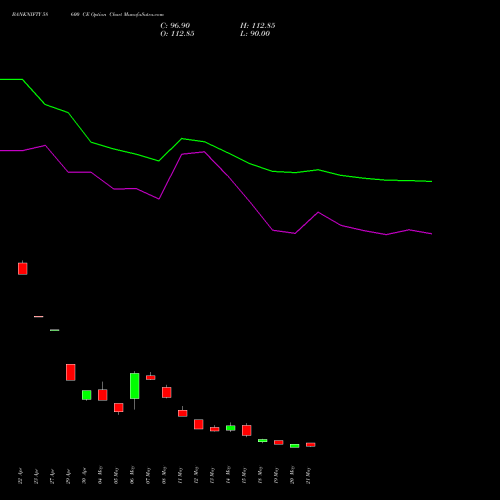Click the last red candlestick for 21 May
The height and width of the screenshot is (500, 500).
click(x=311, y=445)
